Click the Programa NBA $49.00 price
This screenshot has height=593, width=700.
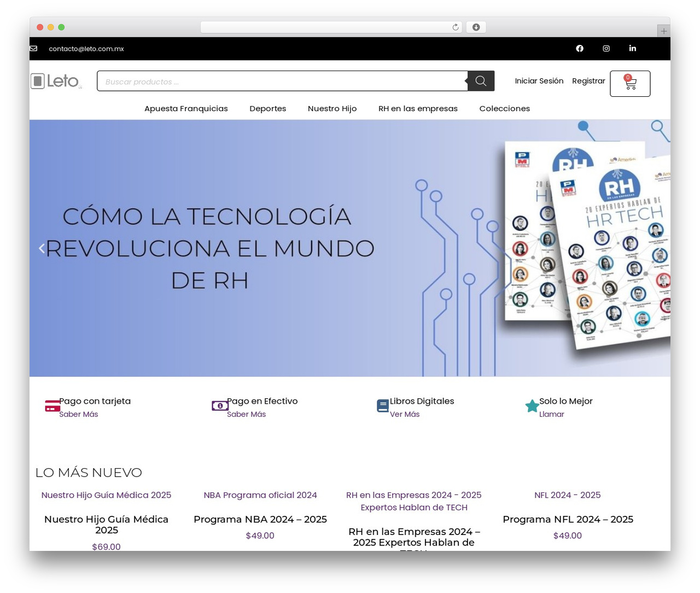[x=260, y=536]
